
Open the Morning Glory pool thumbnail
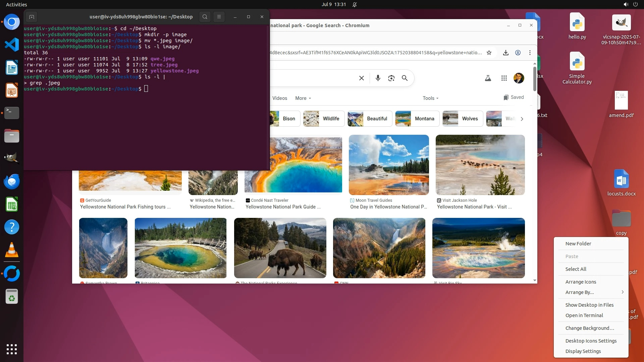[180, 248]
